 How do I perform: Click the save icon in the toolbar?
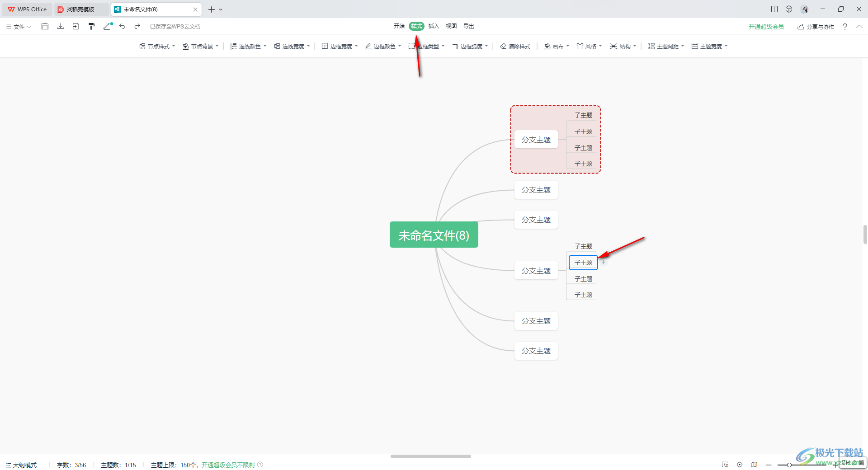pyautogui.click(x=45, y=26)
